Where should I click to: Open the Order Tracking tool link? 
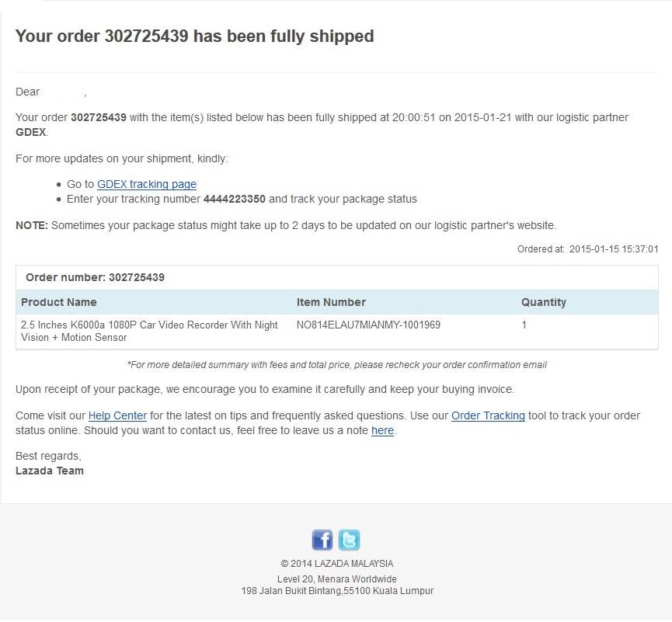tap(488, 415)
